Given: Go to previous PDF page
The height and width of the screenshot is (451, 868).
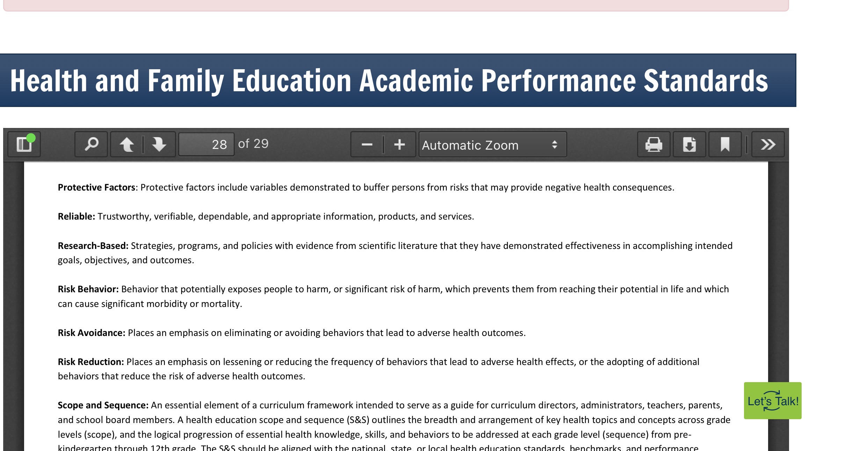Looking at the screenshot, I should pyautogui.click(x=127, y=144).
